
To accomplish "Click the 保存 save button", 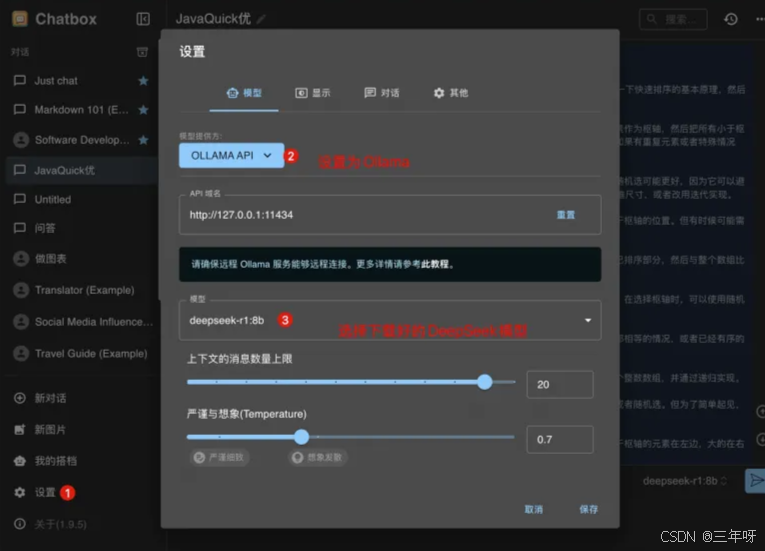I will [588, 509].
